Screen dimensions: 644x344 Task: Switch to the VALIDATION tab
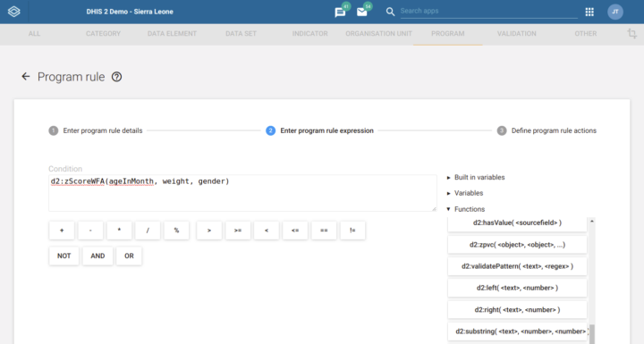tap(517, 34)
